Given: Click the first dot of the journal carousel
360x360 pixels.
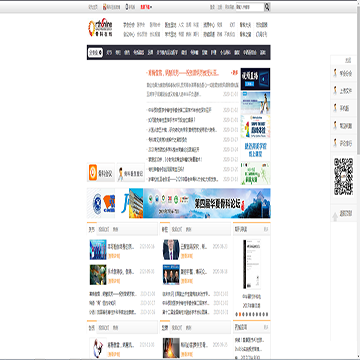Looking at the screenshot, I should (236, 314).
